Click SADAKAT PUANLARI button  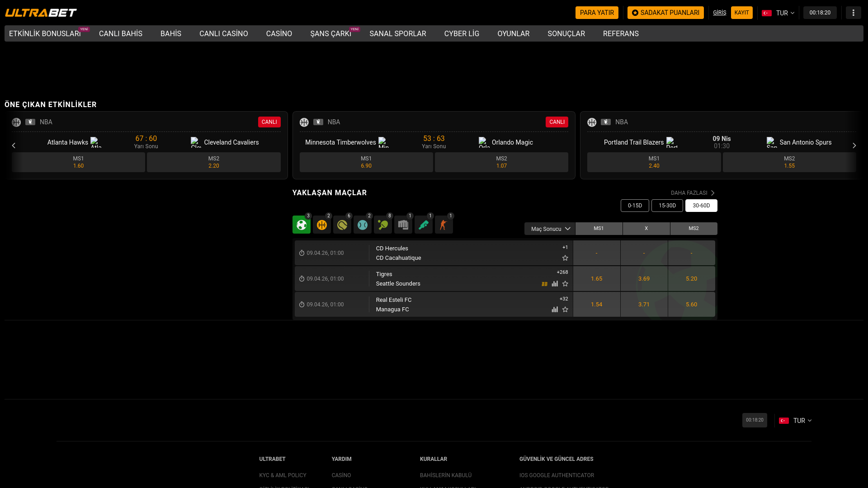click(x=665, y=13)
